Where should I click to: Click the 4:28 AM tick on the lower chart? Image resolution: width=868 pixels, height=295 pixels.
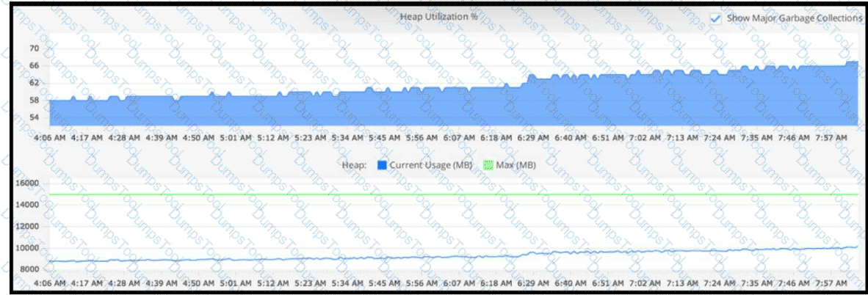[125, 283]
